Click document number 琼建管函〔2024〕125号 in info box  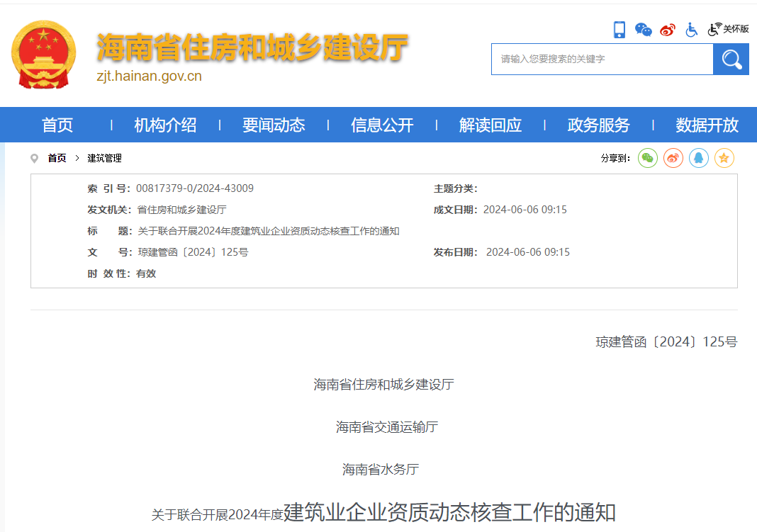coord(193,252)
